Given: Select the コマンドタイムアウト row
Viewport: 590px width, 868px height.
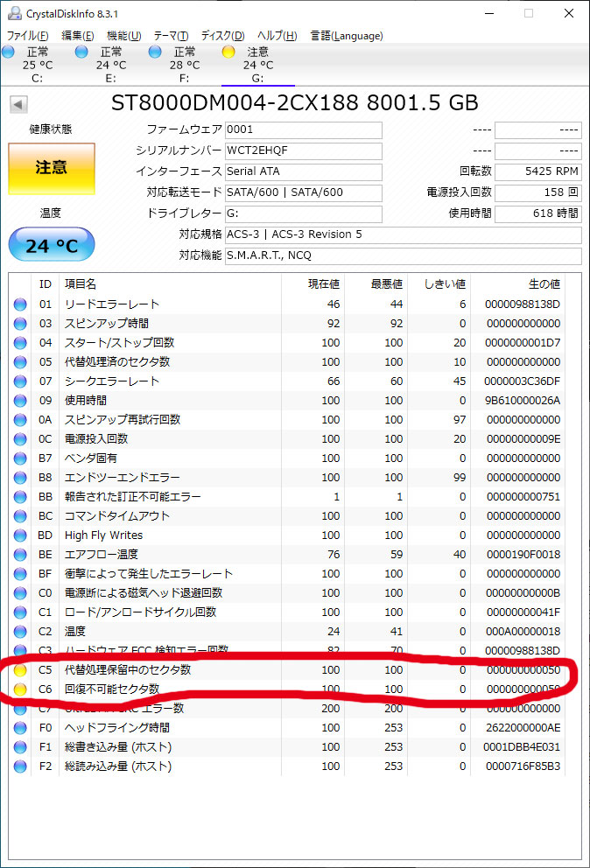Looking at the screenshot, I should (287, 516).
